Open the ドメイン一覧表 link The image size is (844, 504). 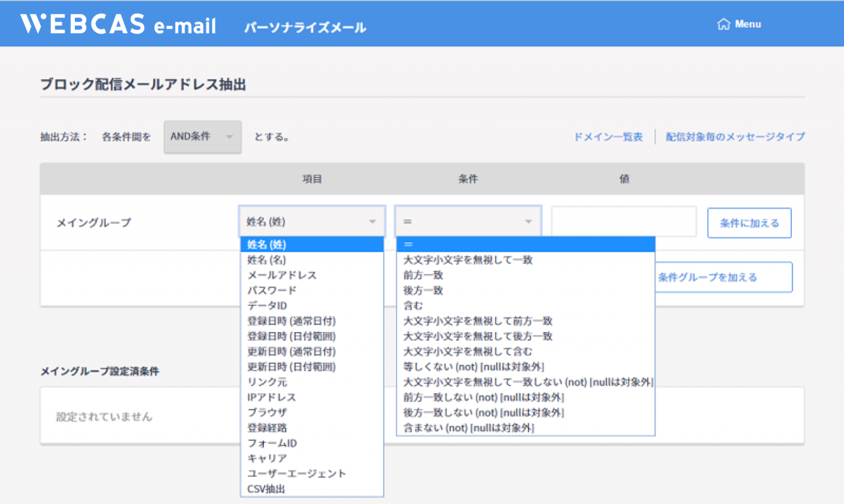pos(608,137)
